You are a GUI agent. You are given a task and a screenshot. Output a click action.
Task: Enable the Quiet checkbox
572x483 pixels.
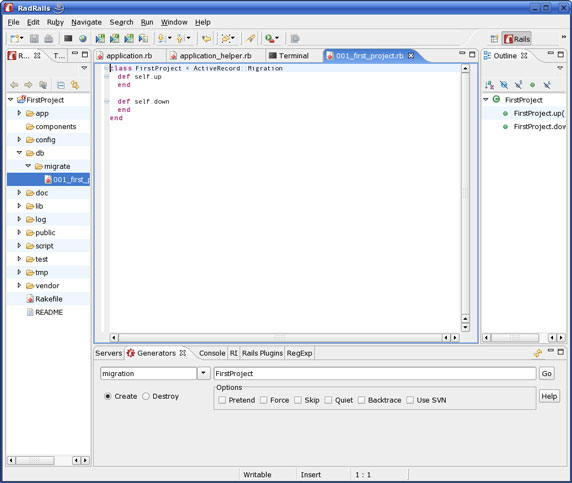coord(328,400)
